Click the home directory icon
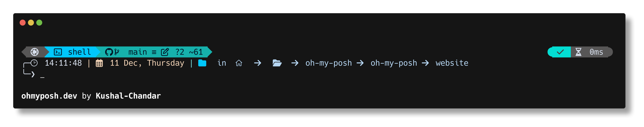This screenshot has height=127, width=644. [x=239, y=63]
